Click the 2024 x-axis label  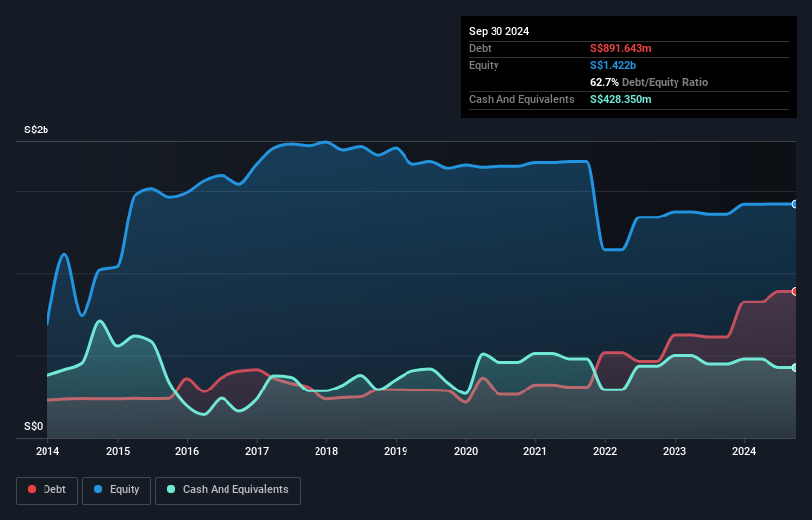(x=744, y=451)
